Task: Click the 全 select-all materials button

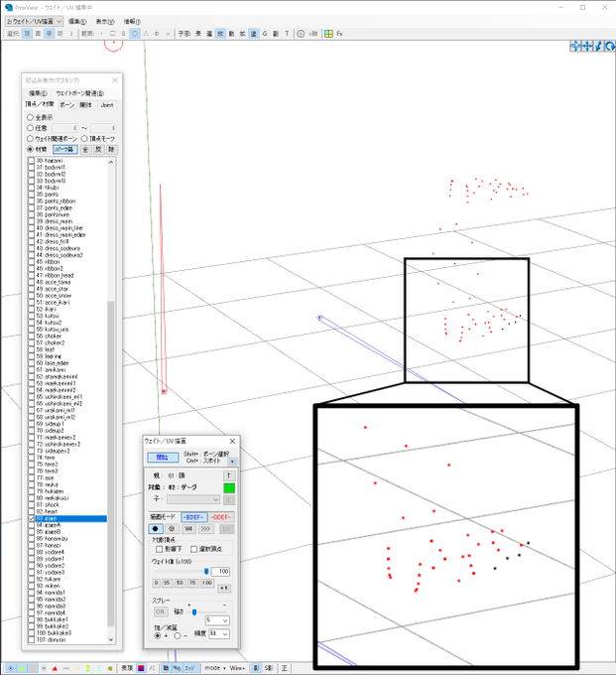Action: (85, 149)
